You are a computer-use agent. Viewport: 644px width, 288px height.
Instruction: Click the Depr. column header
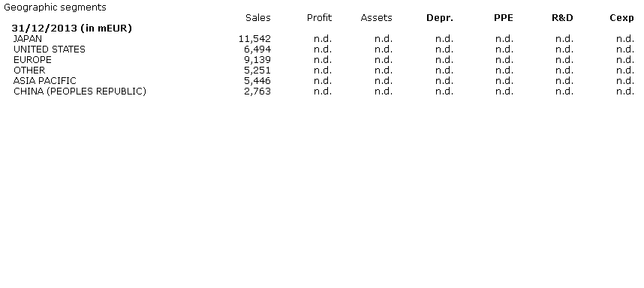[x=440, y=18]
